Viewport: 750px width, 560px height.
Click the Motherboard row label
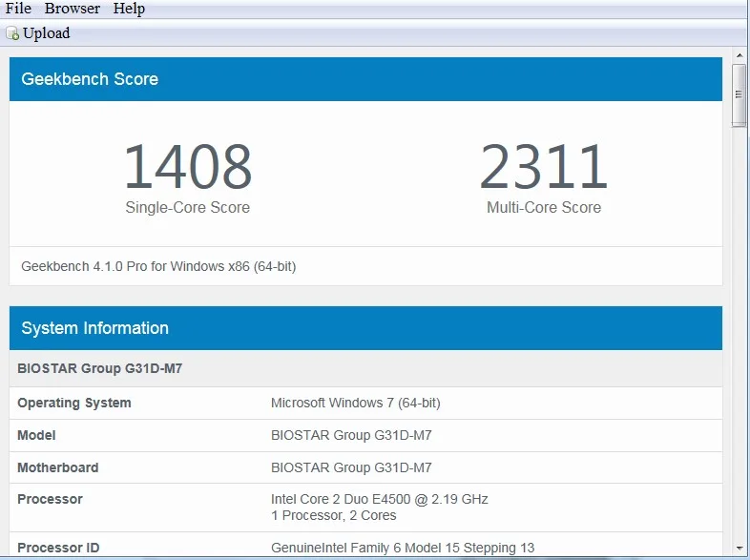tap(58, 467)
